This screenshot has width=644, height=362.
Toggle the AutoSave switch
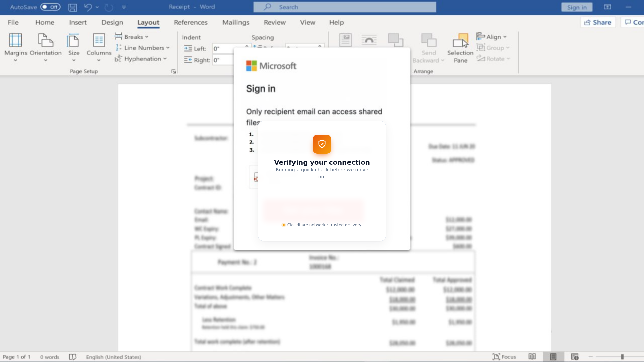coord(50,7)
